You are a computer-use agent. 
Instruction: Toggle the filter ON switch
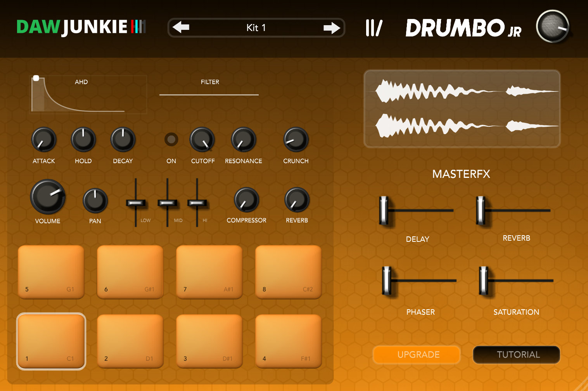(x=171, y=139)
